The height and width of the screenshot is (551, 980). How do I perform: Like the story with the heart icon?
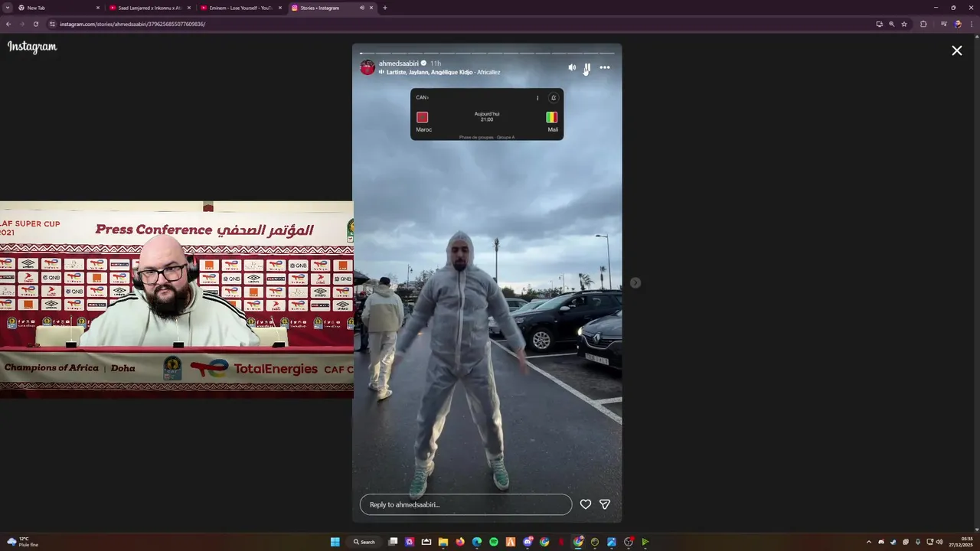(x=586, y=504)
